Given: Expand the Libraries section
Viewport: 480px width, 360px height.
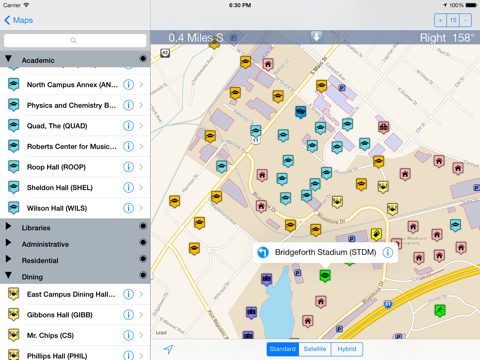Looking at the screenshot, I should click(x=8, y=226).
